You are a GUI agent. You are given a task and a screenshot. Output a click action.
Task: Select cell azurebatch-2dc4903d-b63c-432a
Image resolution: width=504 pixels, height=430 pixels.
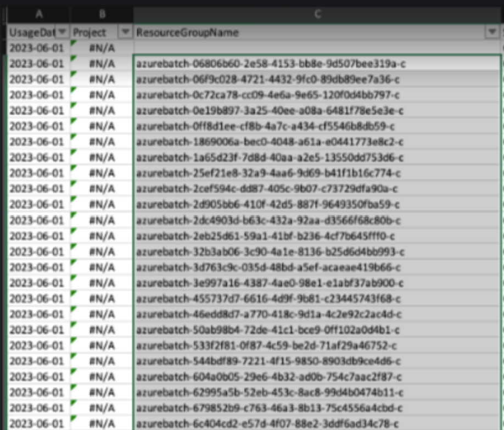317,221
